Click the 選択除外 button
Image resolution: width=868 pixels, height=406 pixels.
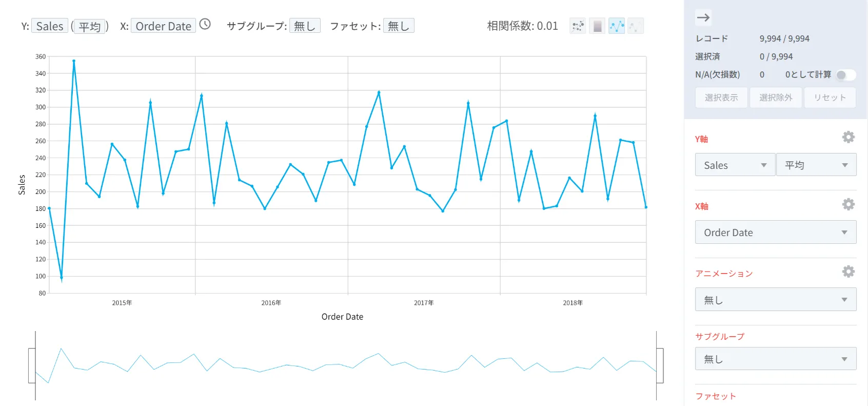point(776,98)
